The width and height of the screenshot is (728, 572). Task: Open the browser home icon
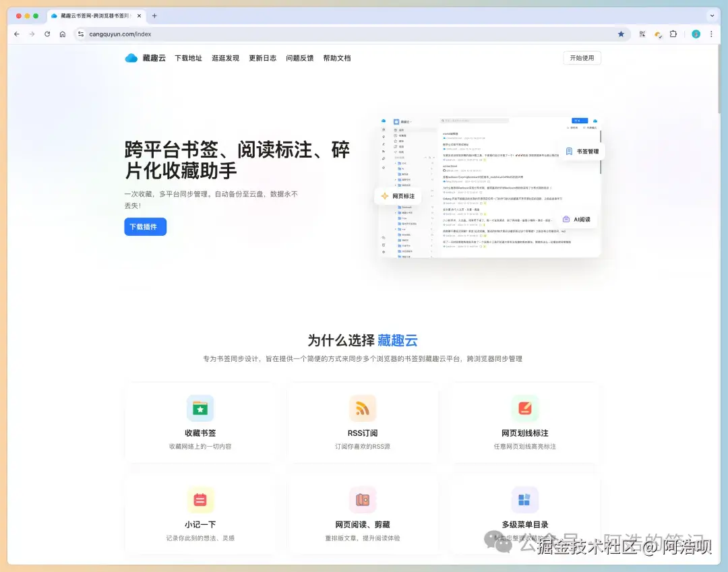(63, 34)
